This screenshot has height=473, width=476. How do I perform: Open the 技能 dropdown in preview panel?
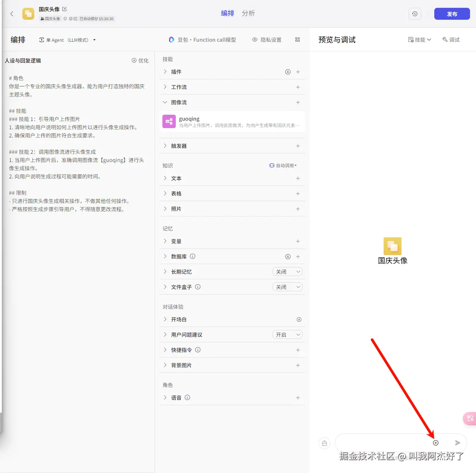(419, 39)
